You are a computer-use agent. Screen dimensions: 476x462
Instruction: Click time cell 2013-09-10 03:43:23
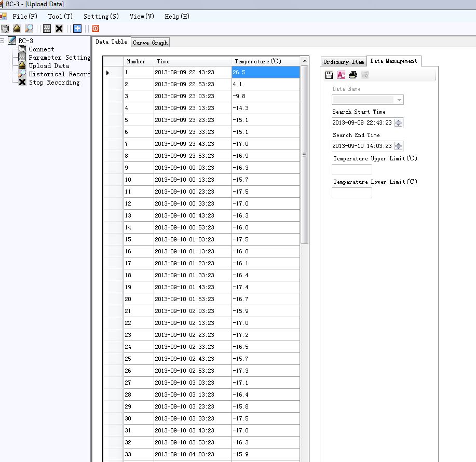193,430
